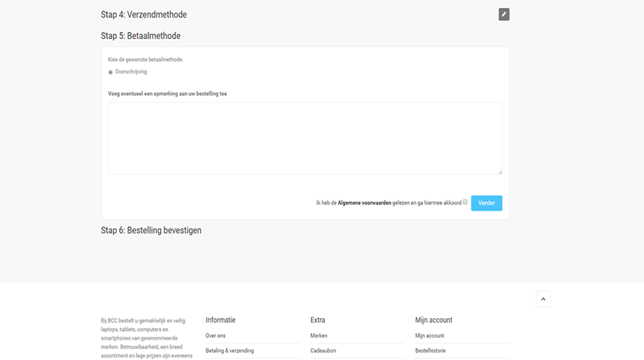Open the Merken footer link
The width and height of the screenshot is (644, 360).
(319, 336)
